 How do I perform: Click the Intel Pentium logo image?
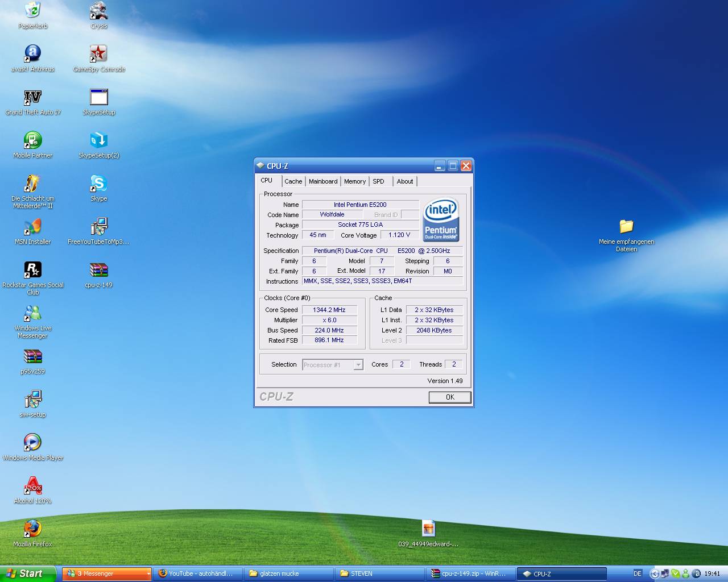(x=441, y=219)
